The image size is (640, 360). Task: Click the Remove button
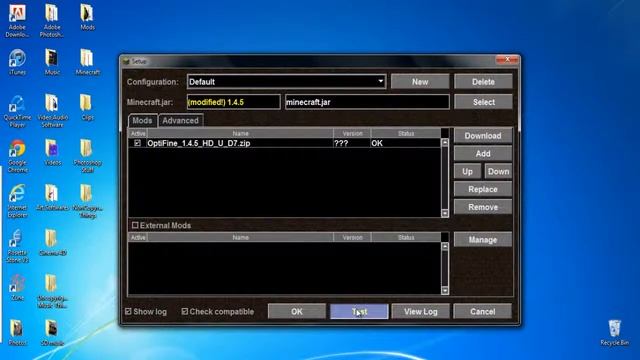[x=483, y=207]
